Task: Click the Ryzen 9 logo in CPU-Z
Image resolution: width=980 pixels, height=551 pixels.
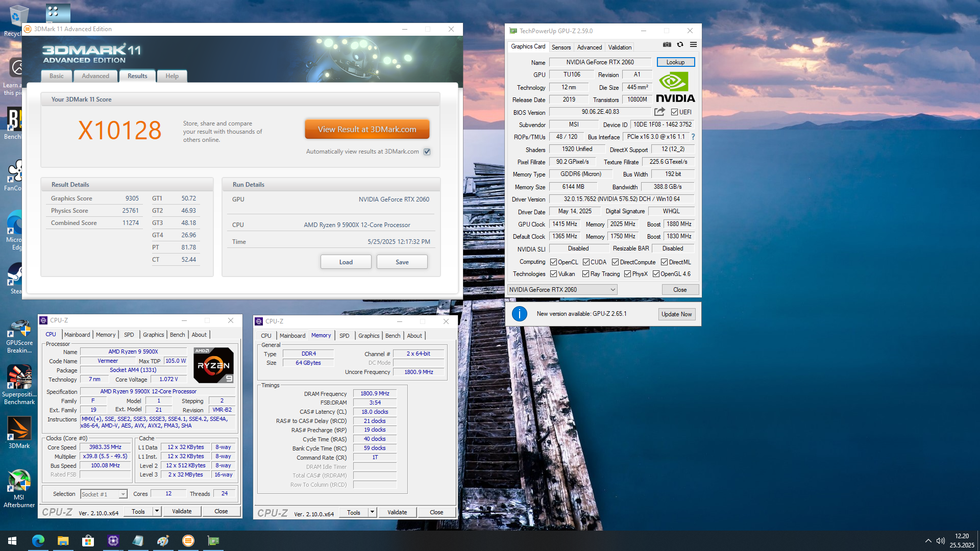Action: 213,365
